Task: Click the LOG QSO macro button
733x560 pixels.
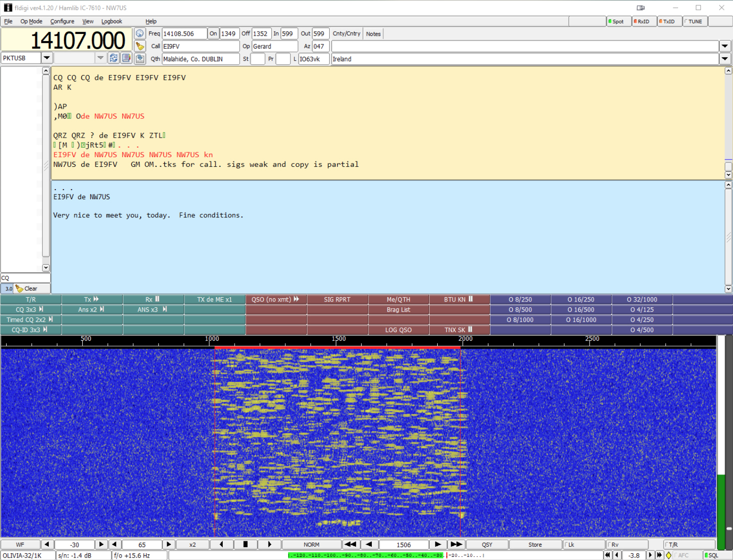Action: click(399, 330)
